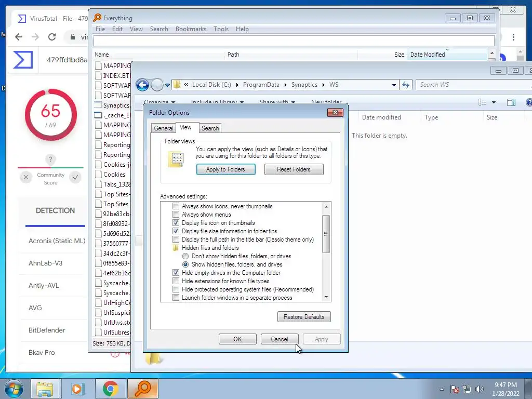This screenshot has height=399, width=532.
Task: Enable Hide extensions for known file types
Action: [176, 281]
